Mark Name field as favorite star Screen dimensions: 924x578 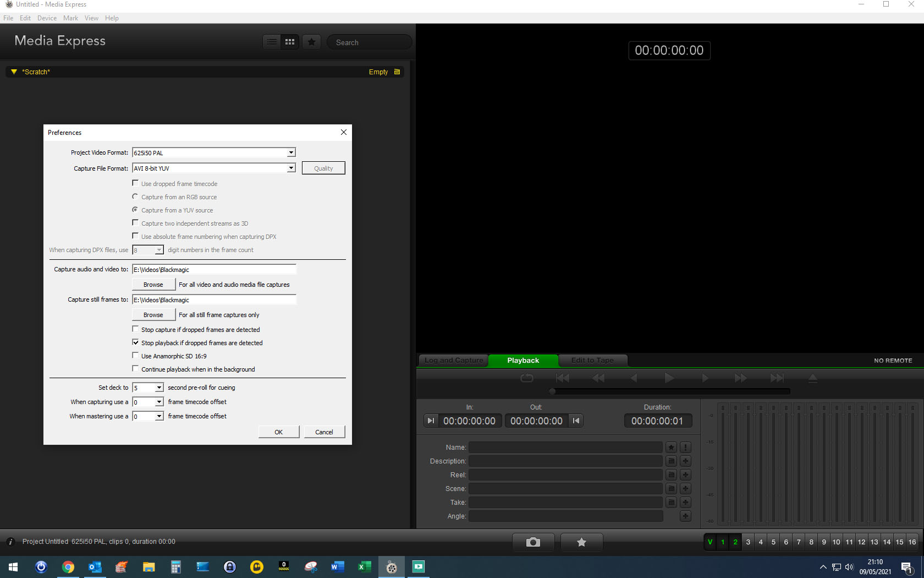(x=671, y=448)
